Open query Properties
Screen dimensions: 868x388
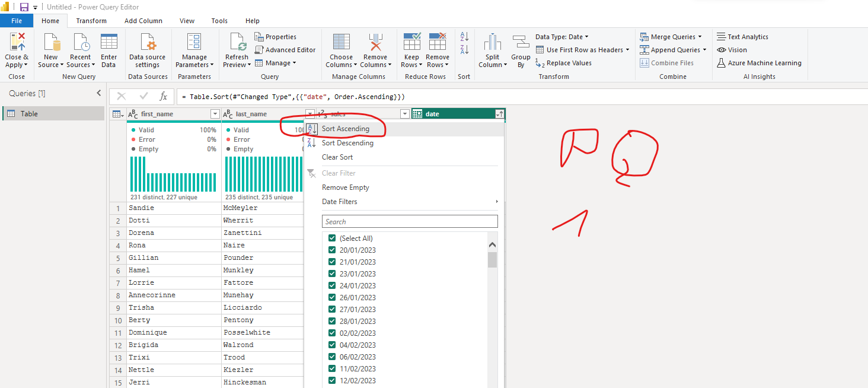point(276,37)
